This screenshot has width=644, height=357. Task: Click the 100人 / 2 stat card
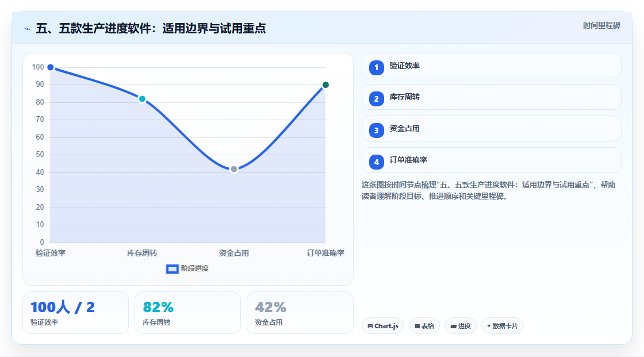point(75,313)
